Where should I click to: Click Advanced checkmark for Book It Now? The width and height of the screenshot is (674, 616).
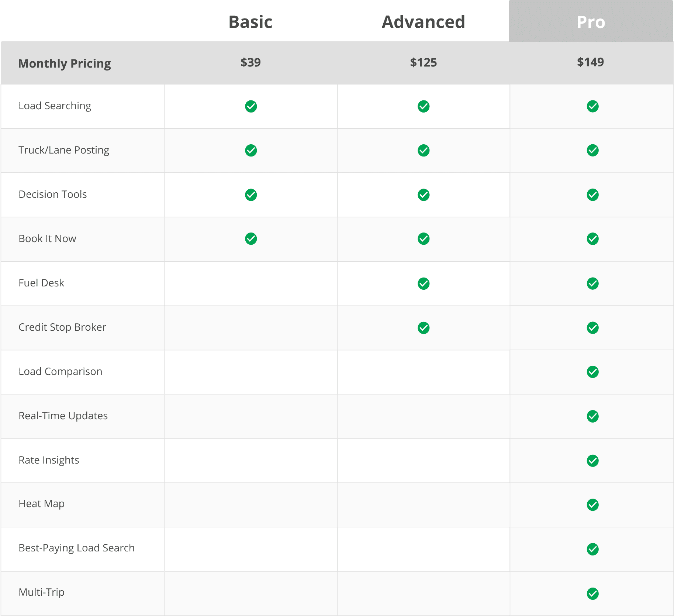coord(424,239)
